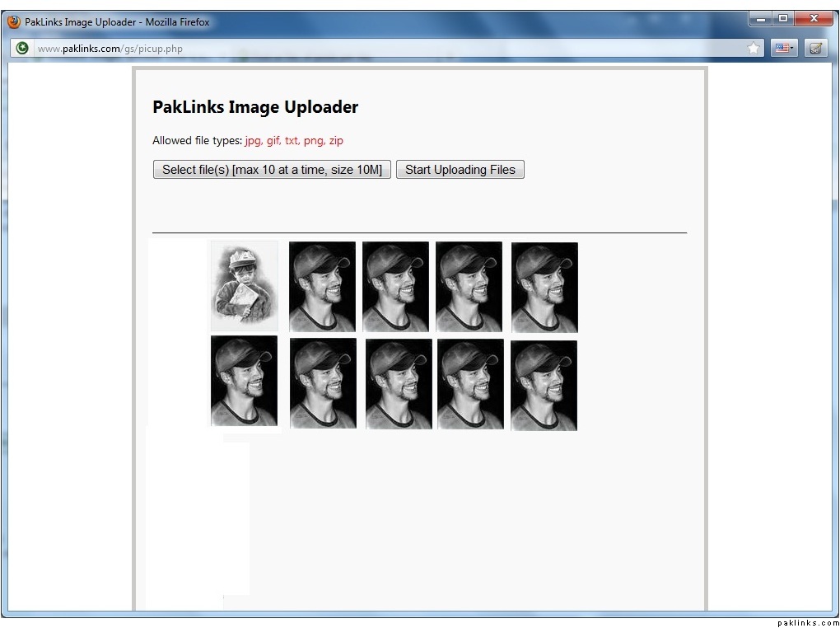Minimize the Firefox window

point(760,18)
